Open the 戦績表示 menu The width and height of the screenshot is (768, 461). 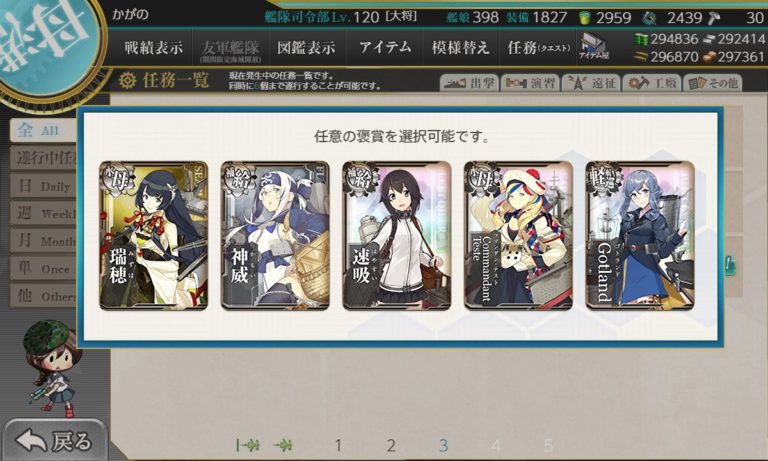tap(153, 48)
